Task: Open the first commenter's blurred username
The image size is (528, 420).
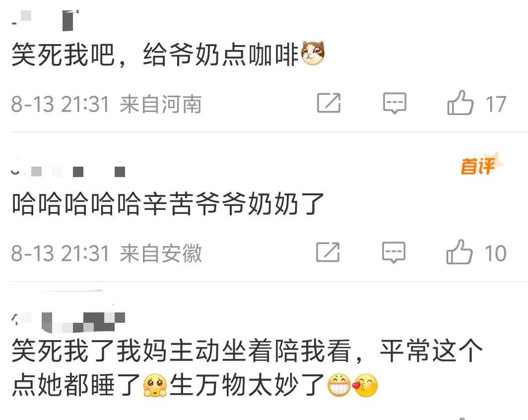Action: pos(46,20)
